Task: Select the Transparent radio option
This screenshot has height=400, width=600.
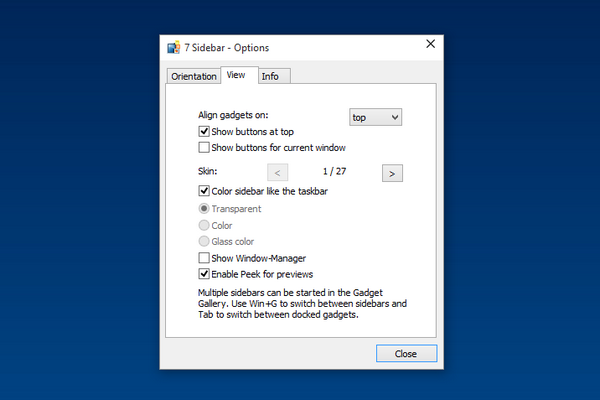Action: (205, 209)
